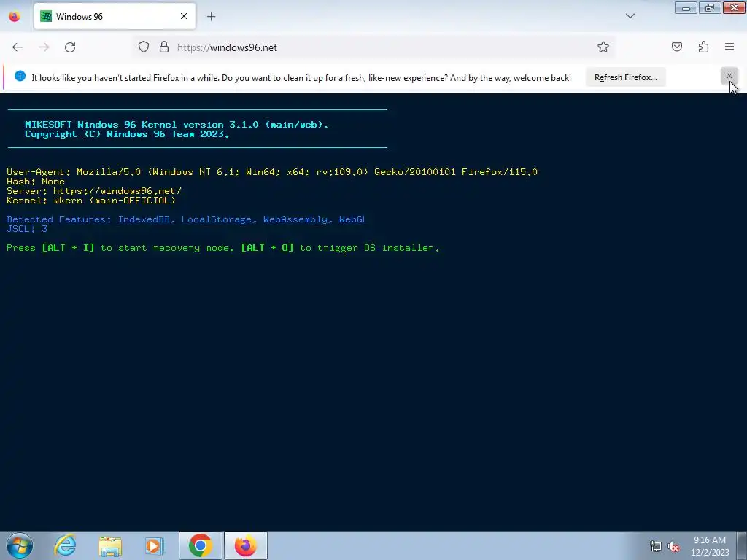This screenshot has height=560, width=747.
Task: Open a new tab with plus button
Action: [x=211, y=17]
